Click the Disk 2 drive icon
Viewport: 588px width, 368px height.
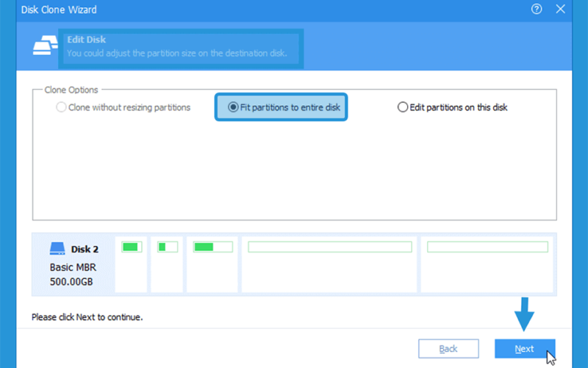(x=57, y=249)
